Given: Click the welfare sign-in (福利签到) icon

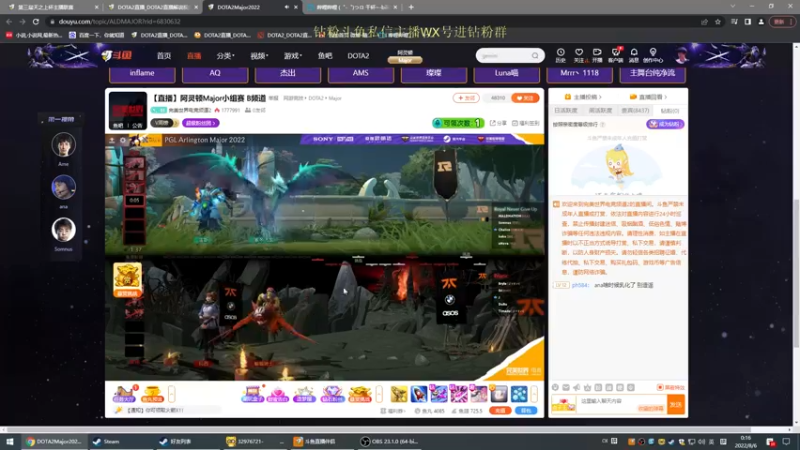Looking at the screenshot, I should 526,123.
